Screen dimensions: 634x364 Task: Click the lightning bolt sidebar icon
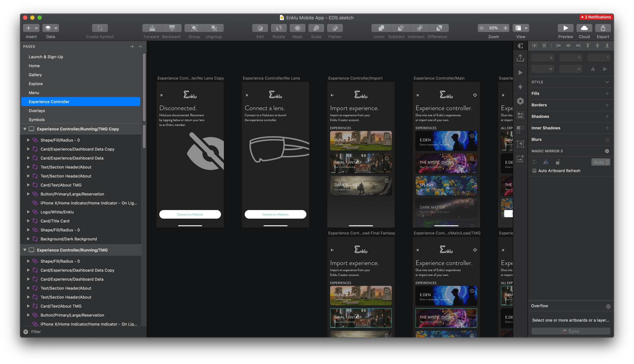point(520,87)
